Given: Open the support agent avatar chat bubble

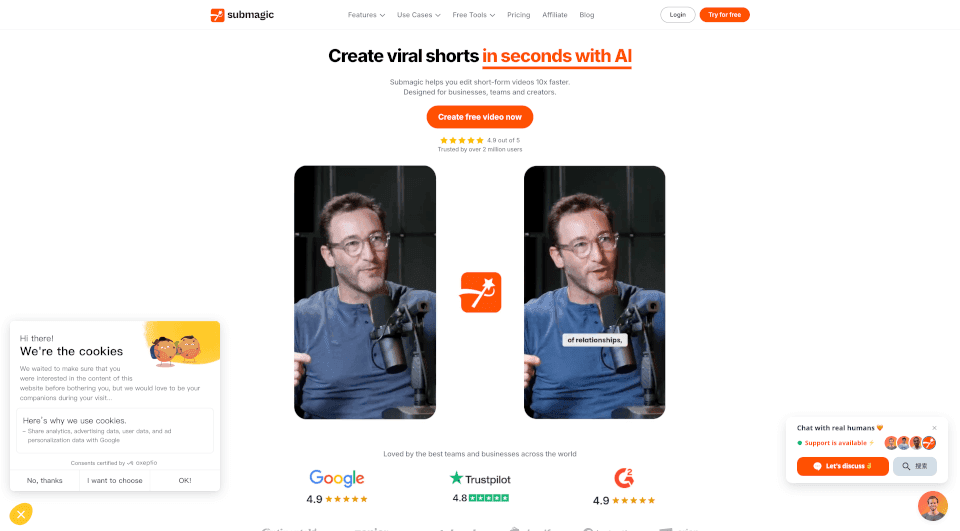Looking at the screenshot, I should point(932,505).
